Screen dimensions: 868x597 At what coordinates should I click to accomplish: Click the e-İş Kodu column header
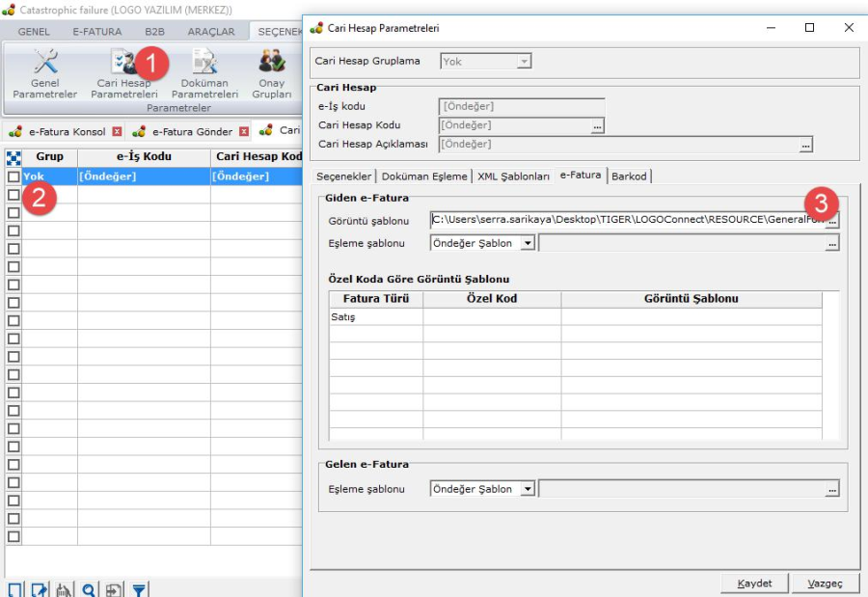[144, 157]
